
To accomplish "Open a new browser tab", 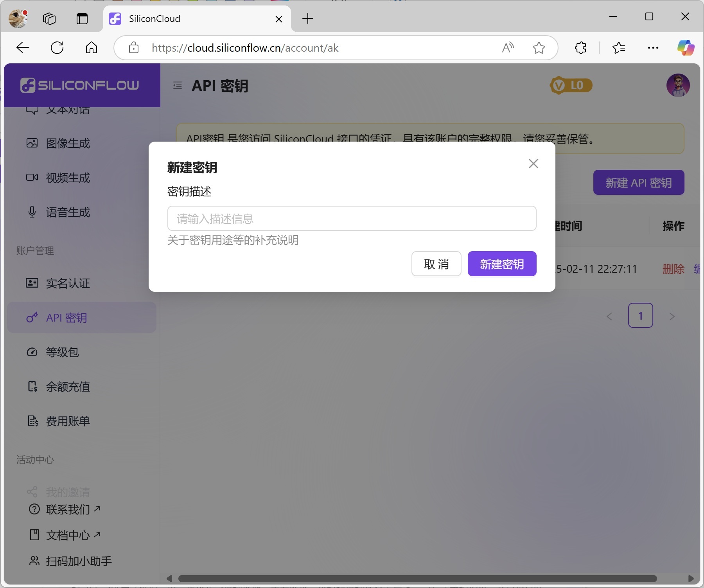I will 308,18.
